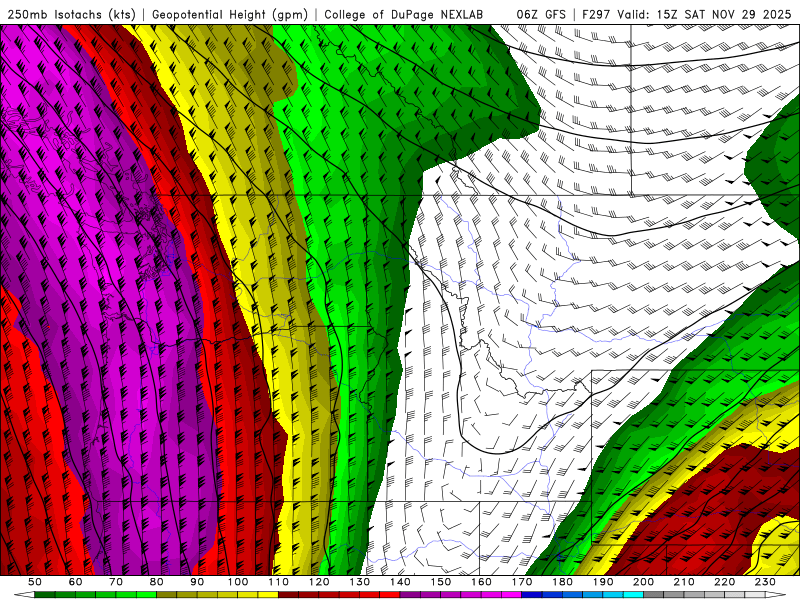
Task: Click the '70' value on color scale
Action: [116, 582]
